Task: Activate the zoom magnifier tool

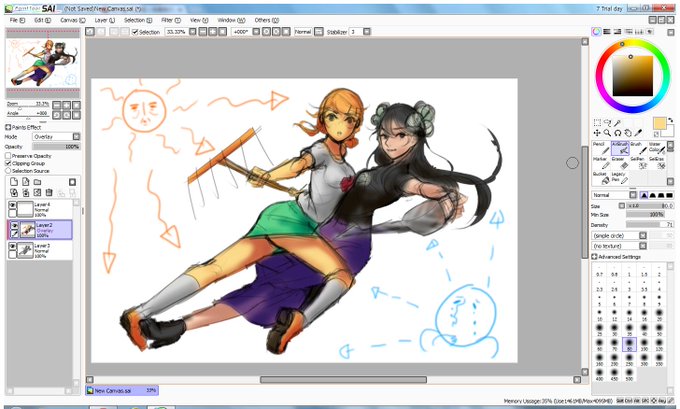Action: (x=607, y=133)
